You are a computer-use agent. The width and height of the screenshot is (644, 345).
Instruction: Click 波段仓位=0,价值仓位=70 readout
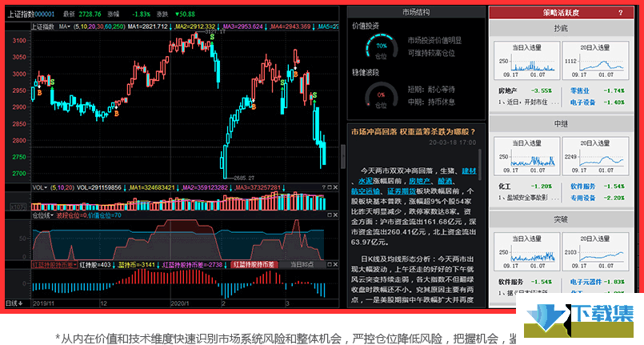89,215
